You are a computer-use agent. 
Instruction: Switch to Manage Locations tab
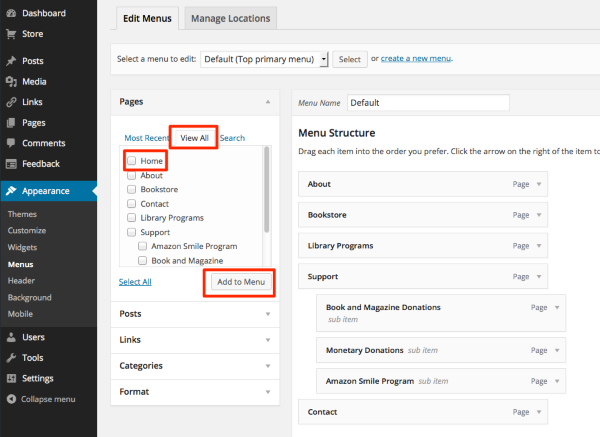[230, 18]
